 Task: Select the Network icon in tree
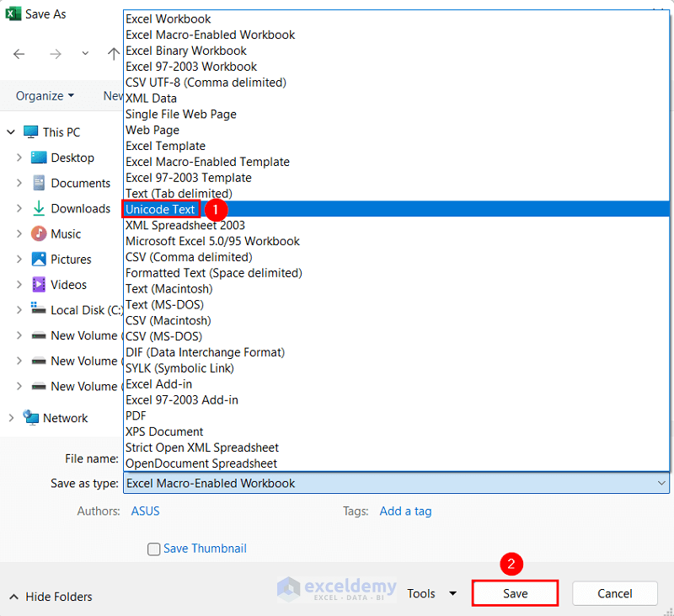[x=31, y=418]
